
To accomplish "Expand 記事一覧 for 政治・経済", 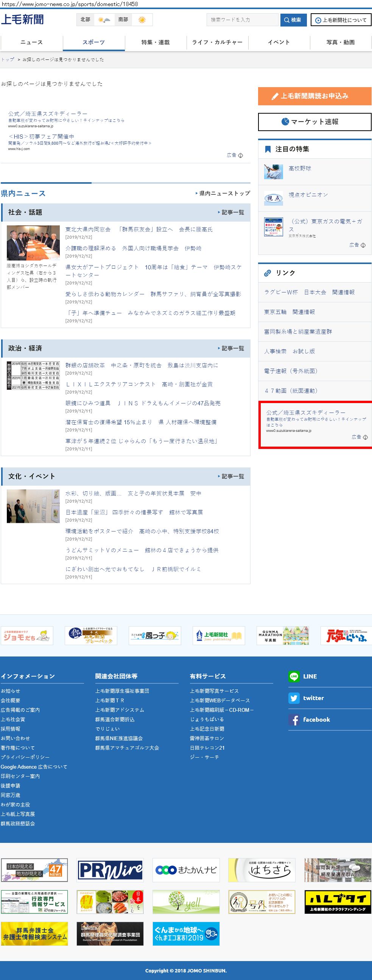I will pos(231,348).
